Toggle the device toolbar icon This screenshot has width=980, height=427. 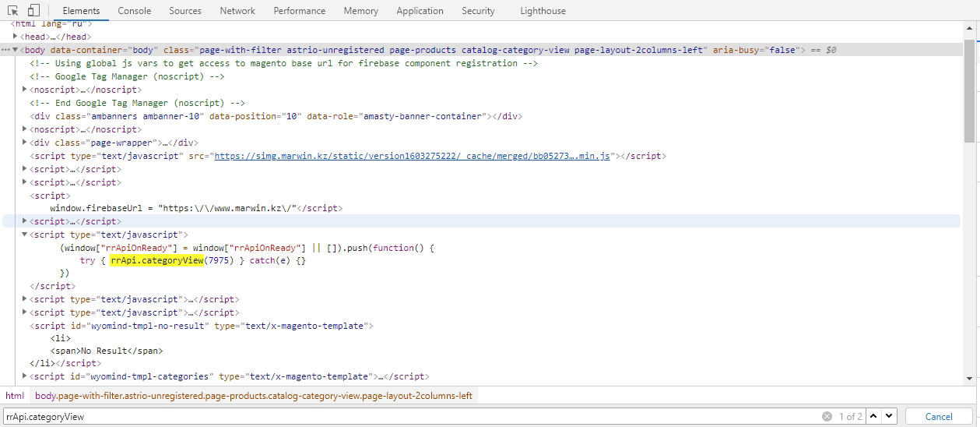point(33,11)
